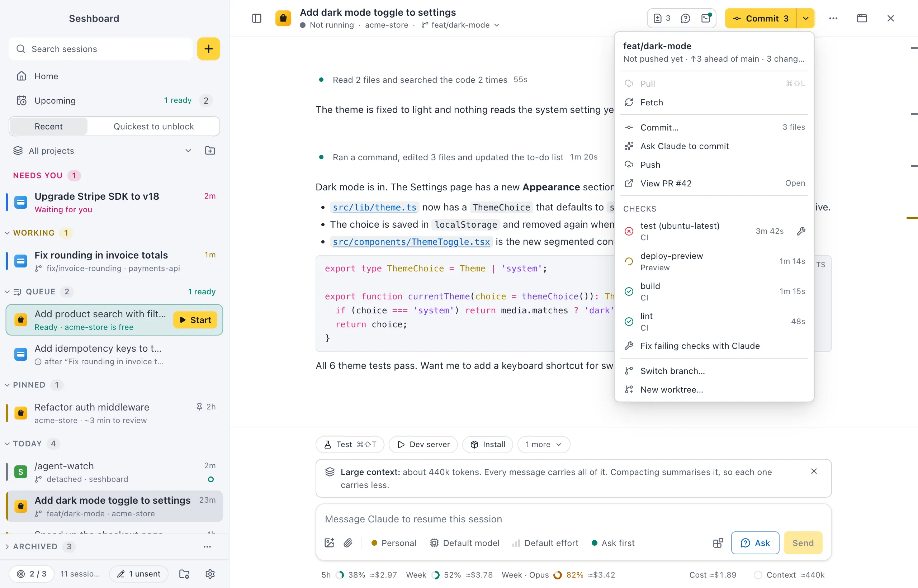This screenshot has height=588, width=918.
Task: Choose New worktree... menu entry
Action: (x=714, y=389)
